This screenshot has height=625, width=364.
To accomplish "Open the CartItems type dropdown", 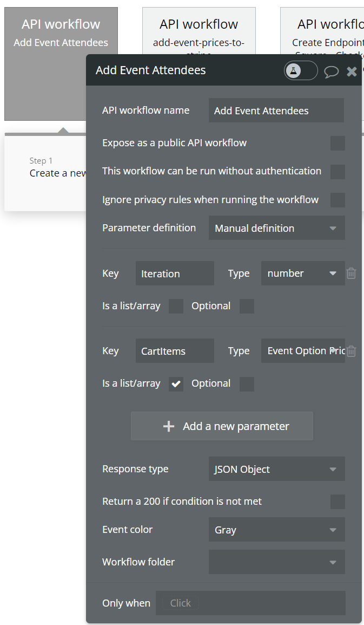I will point(302,351).
